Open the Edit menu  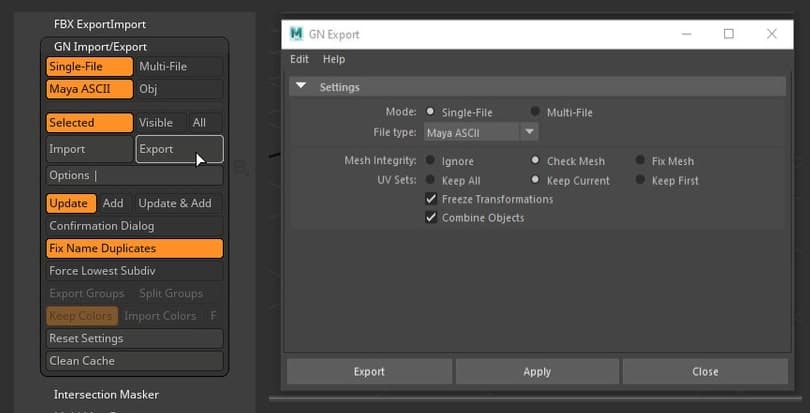[x=299, y=60]
